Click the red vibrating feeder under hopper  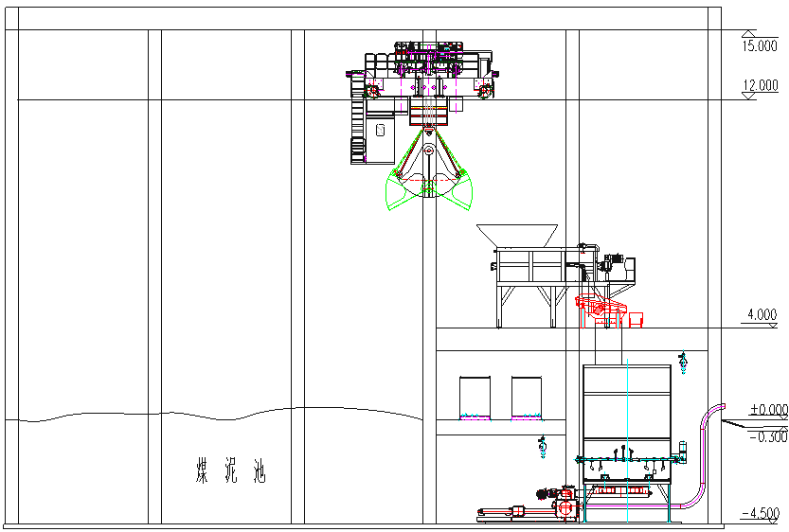[x=600, y=308]
